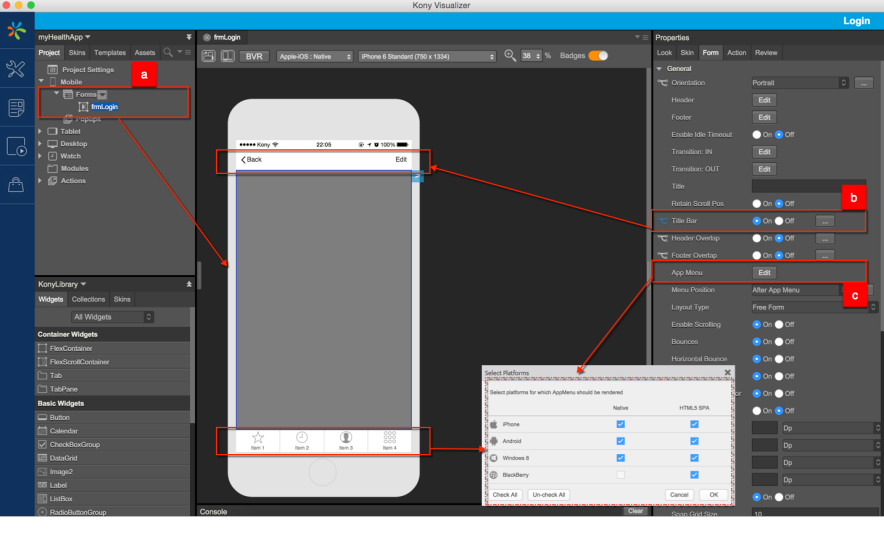Open the Action tab in Properties
Image resolution: width=884 pixels, height=539 pixels.
736,52
